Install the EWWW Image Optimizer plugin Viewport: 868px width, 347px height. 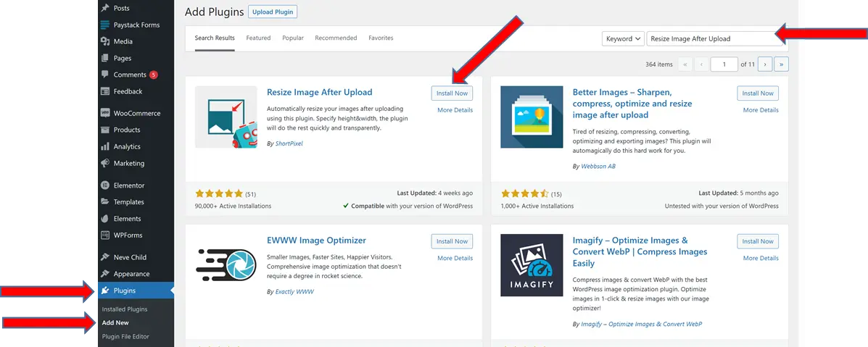point(452,241)
